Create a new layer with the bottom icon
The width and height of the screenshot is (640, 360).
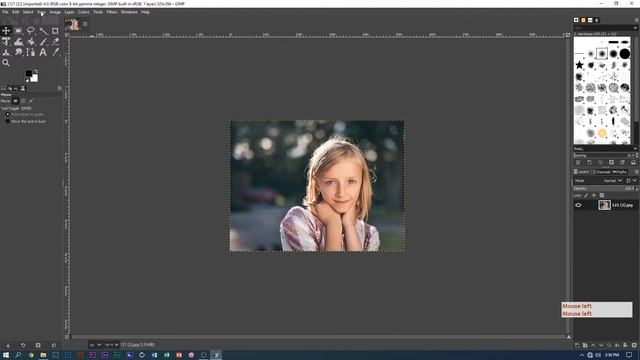(x=577, y=345)
